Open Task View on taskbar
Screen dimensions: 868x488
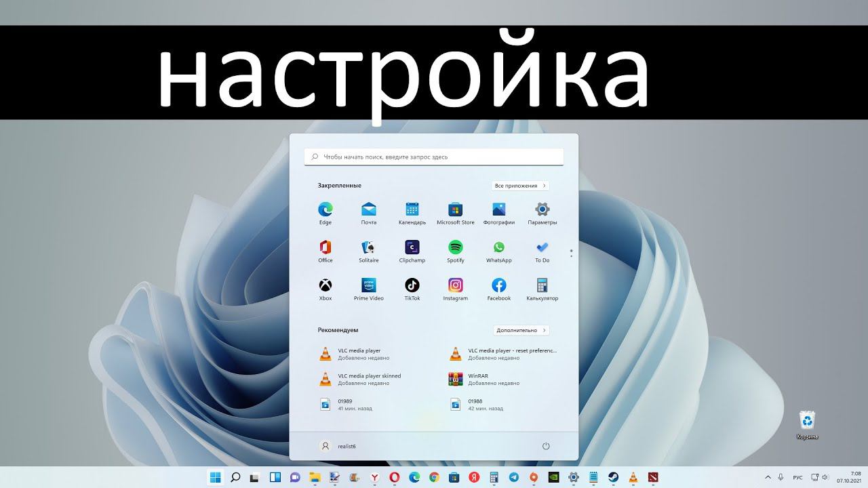(x=256, y=477)
